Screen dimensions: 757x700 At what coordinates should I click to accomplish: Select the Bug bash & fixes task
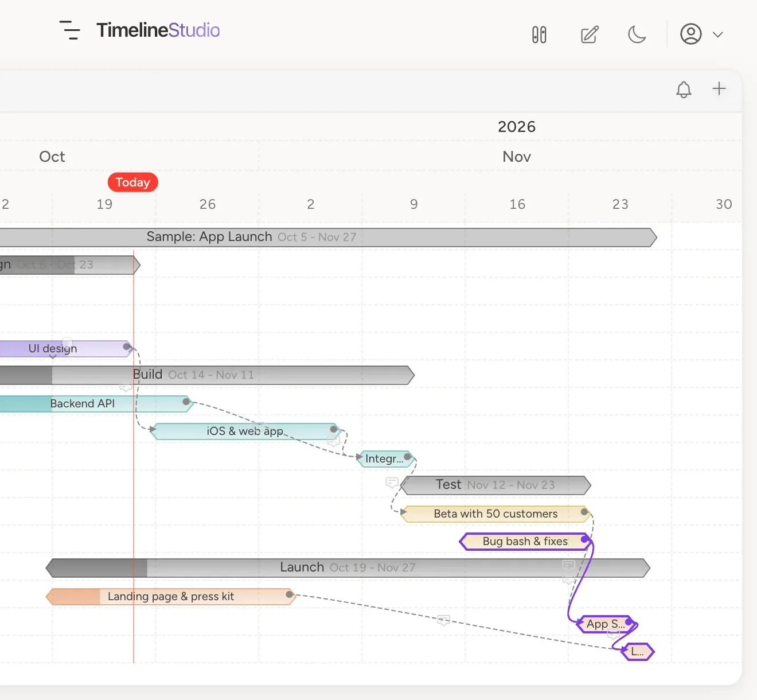[x=525, y=541]
